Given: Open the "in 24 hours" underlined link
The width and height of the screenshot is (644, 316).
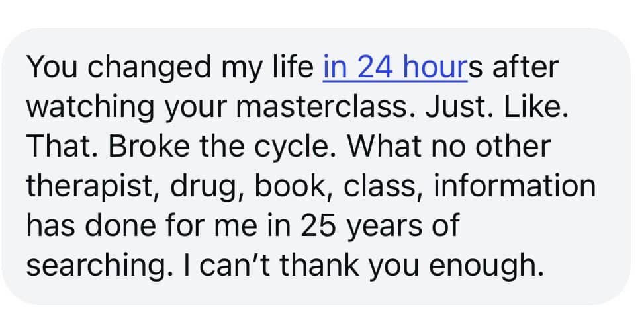Looking at the screenshot, I should tap(394, 68).
